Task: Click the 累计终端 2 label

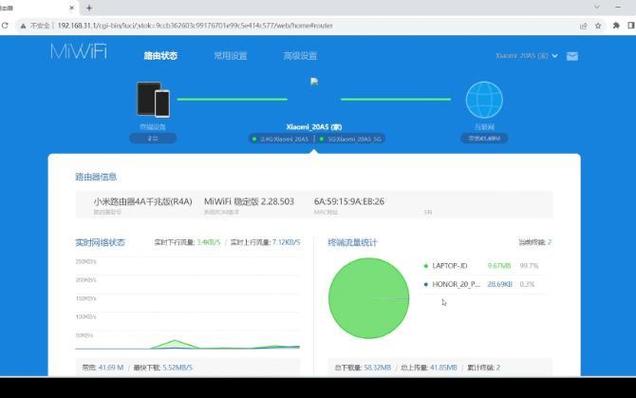Action: point(483,368)
